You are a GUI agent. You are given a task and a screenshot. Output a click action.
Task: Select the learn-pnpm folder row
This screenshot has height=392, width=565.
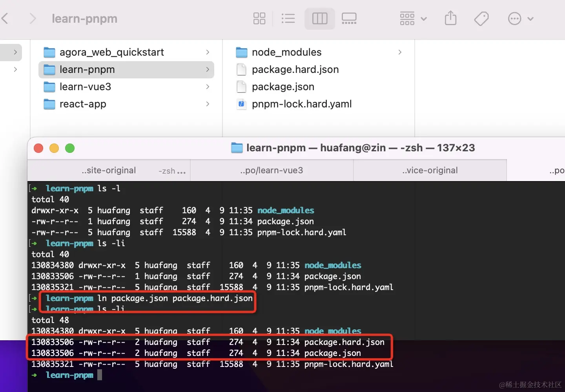[x=126, y=69]
